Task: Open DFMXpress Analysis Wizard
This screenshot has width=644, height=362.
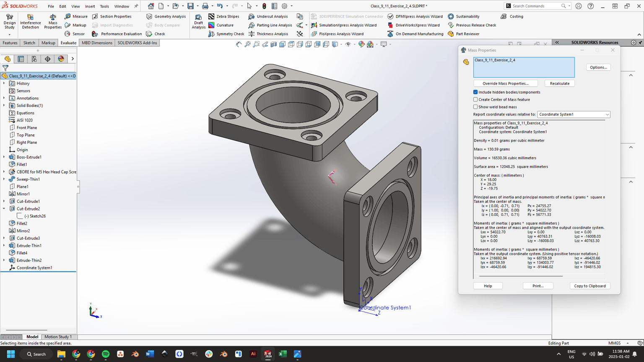Action: pos(415,16)
